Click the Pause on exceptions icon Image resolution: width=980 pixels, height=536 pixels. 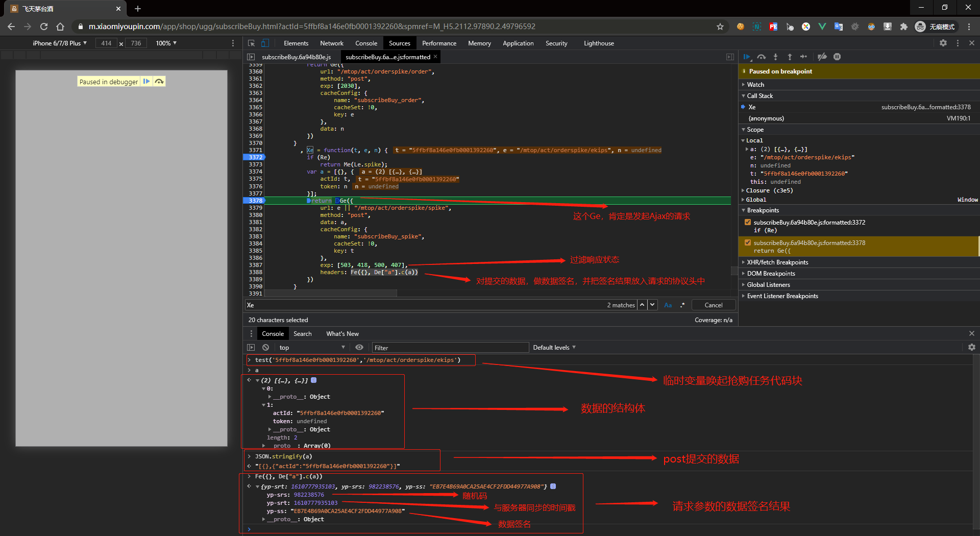[x=837, y=57]
